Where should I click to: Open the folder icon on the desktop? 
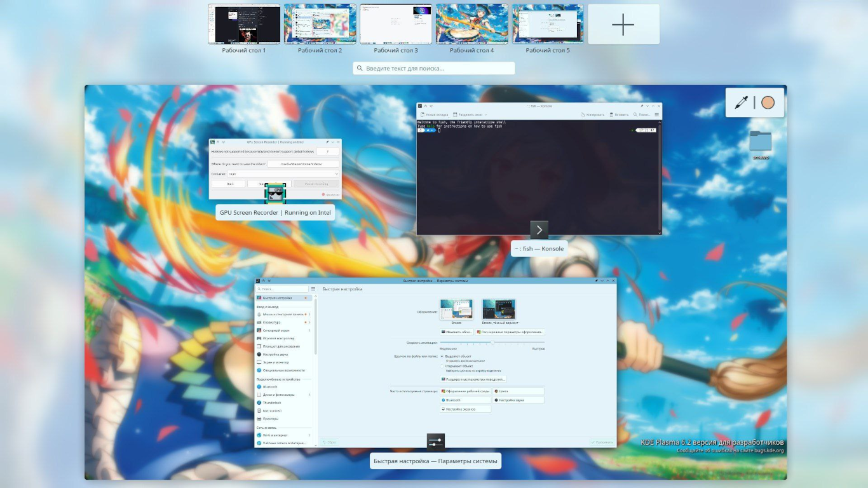pos(760,142)
